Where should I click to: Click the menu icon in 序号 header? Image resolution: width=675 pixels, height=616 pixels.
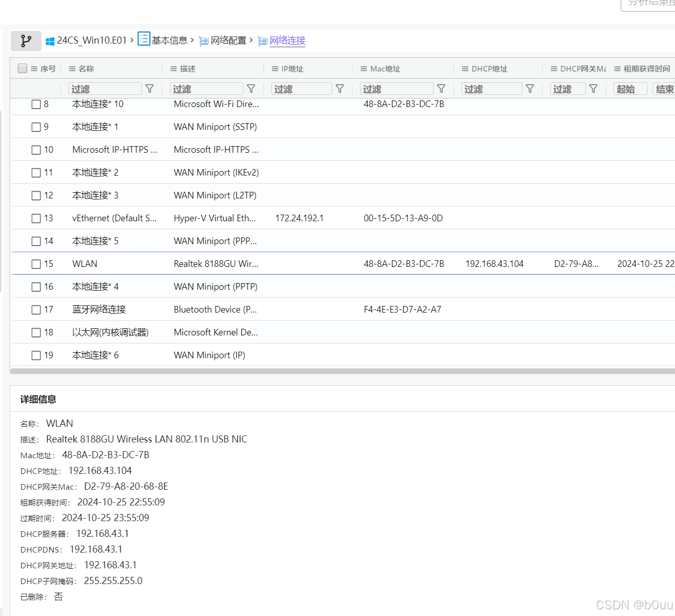coord(34,69)
